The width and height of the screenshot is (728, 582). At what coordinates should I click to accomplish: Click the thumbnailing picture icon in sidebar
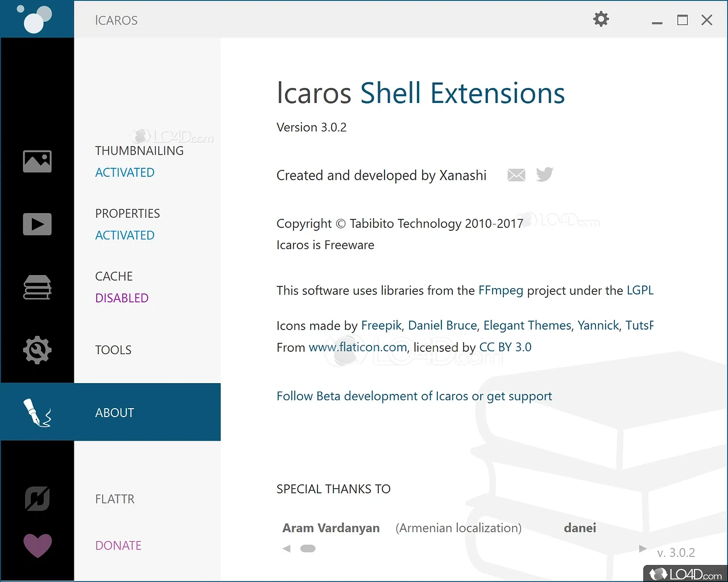tap(37, 161)
